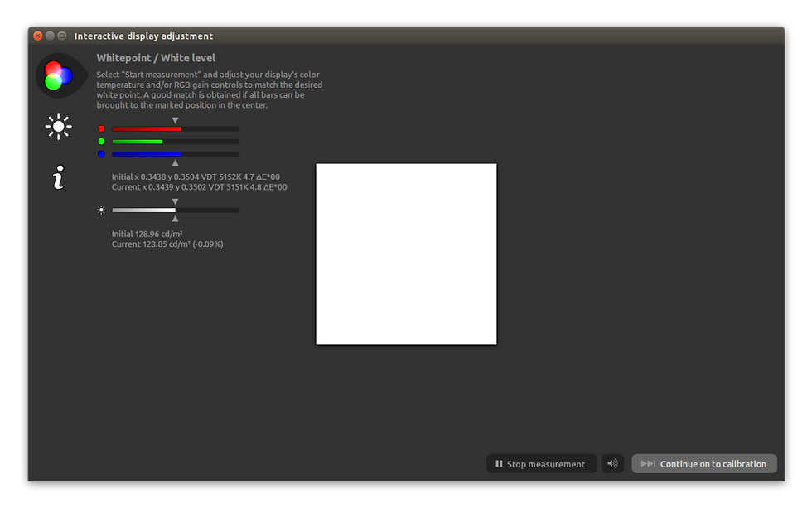Click the Whitepoint / White level heading
The width and height of the screenshot is (812, 508).
tap(156, 58)
